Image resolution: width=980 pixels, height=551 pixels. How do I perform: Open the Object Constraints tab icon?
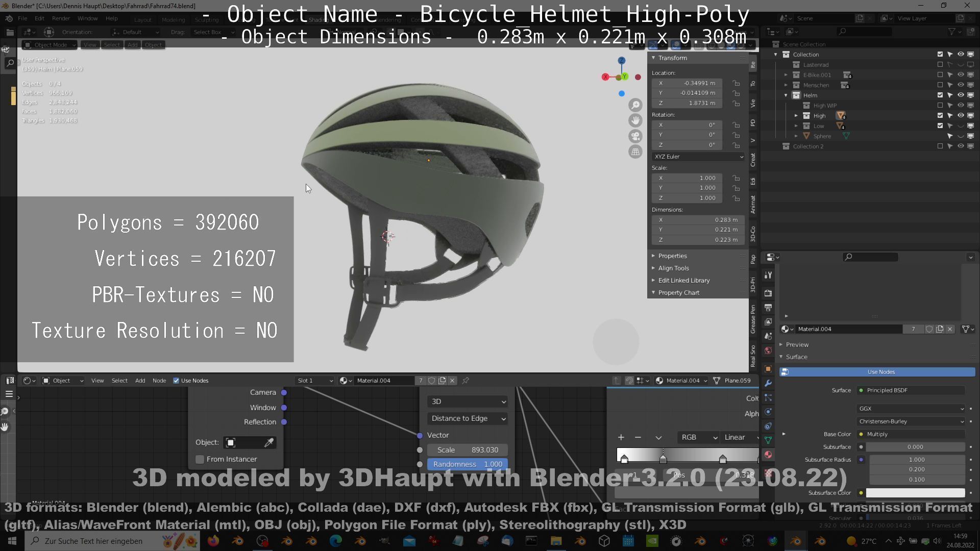[768, 426]
